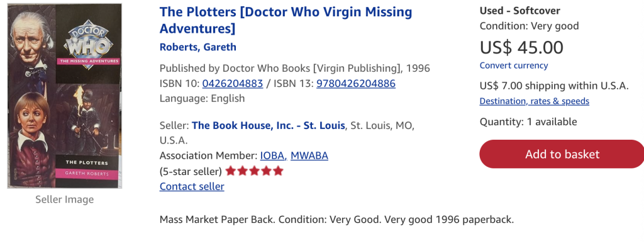
Task: Click the Mass Market Paper Back description
Action: click(x=337, y=219)
